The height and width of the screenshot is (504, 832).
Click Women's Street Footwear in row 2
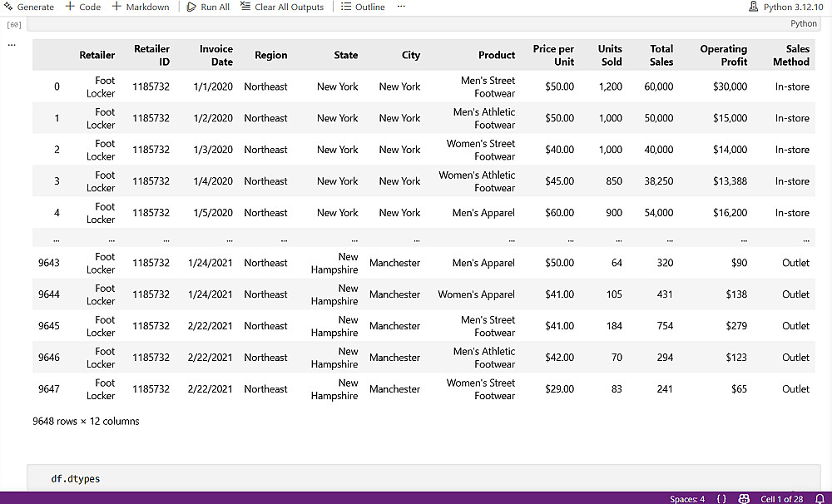click(x=481, y=150)
